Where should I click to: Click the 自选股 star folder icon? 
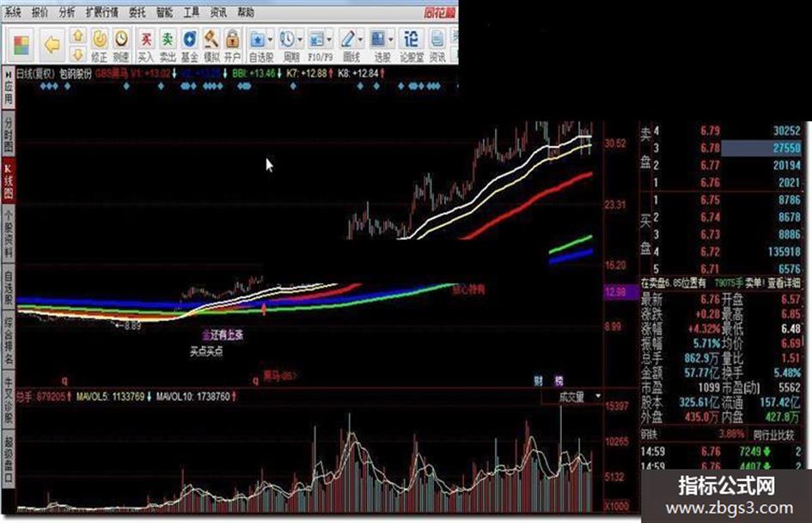[258, 40]
